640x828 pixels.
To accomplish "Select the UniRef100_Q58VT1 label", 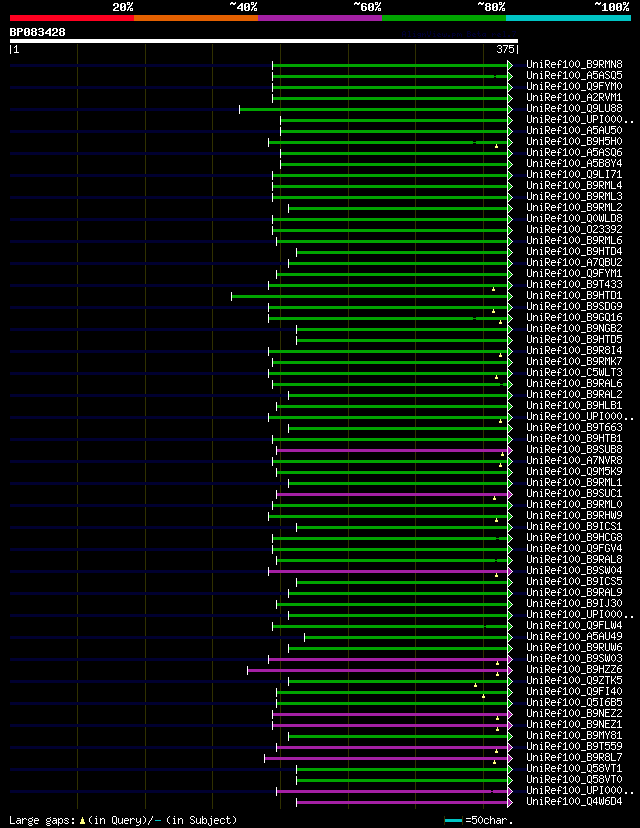I will 574,768.
